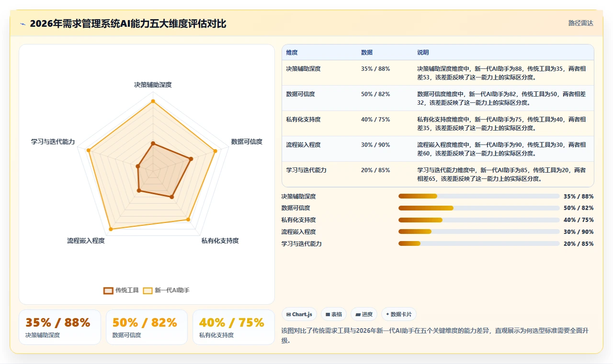Click the radar axis label 决策辅助深度

tap(153, 85)
